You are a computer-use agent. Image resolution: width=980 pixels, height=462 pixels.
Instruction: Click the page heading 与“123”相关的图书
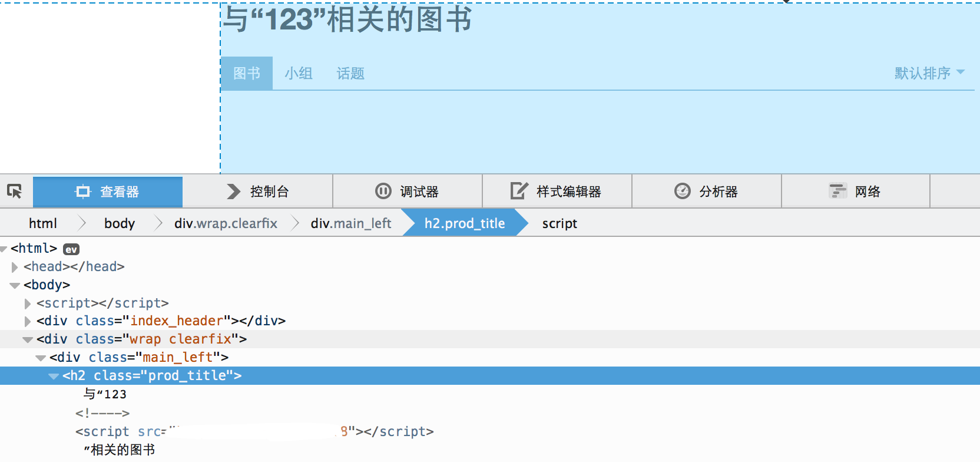(347, 19)
